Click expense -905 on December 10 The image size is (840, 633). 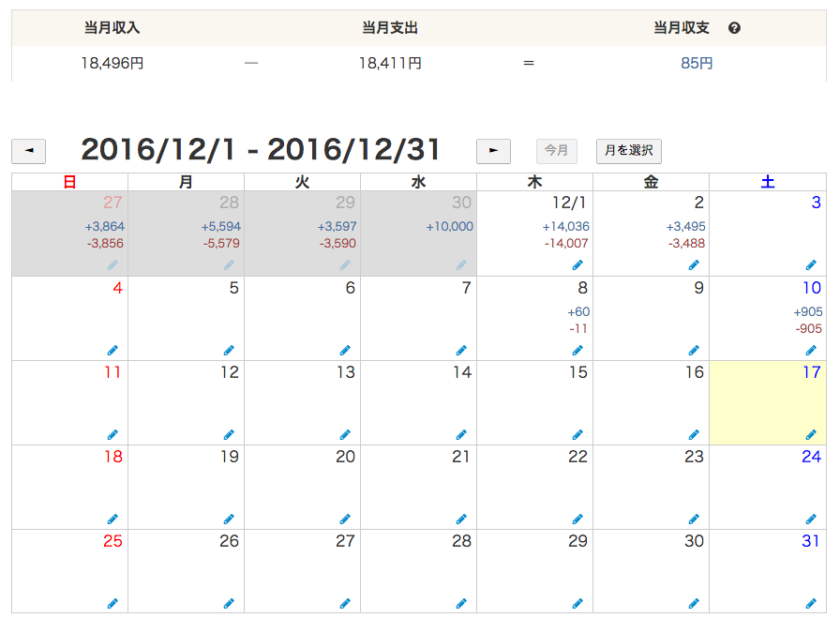[808, 328]
